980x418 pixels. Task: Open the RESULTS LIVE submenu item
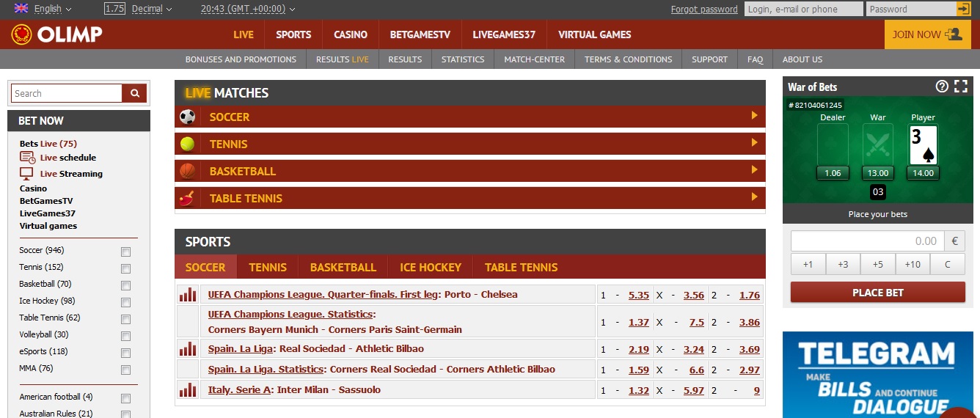point(343,59)
